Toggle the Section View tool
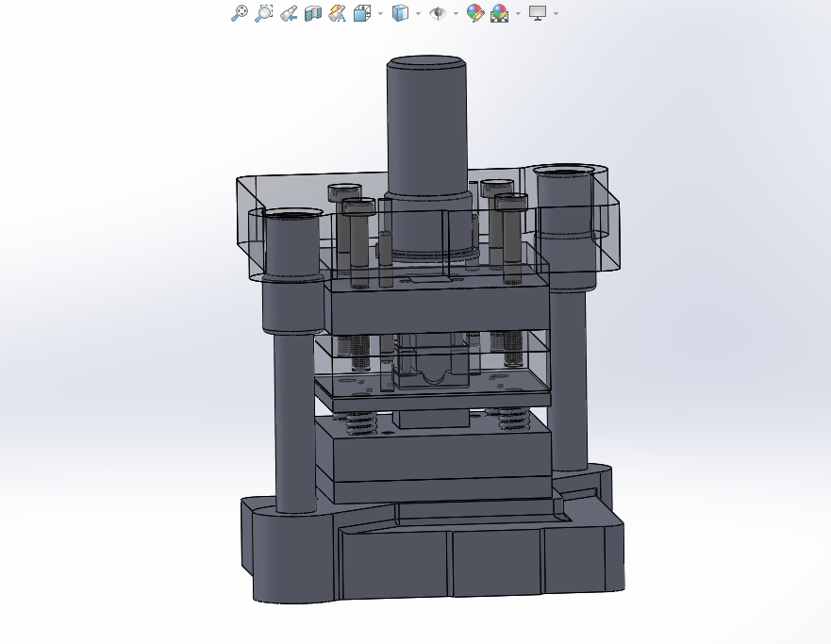The height and width of the screenshot is (644, 831). point(313,13)
